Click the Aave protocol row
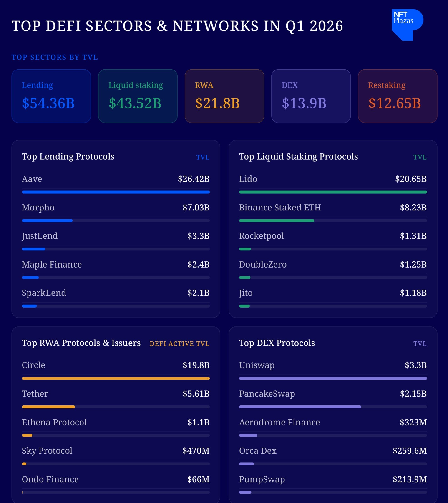Screen dimensions: 448x503 pos(32,179)
